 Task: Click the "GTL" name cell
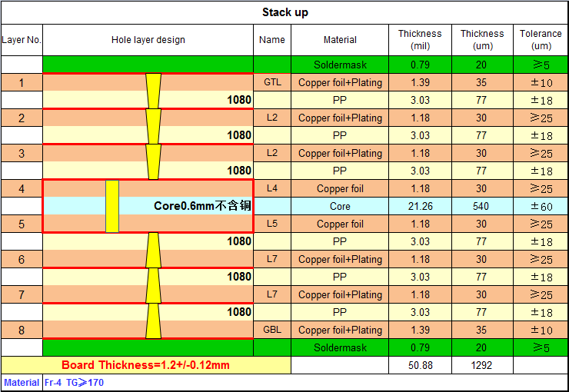coord(272,82)
